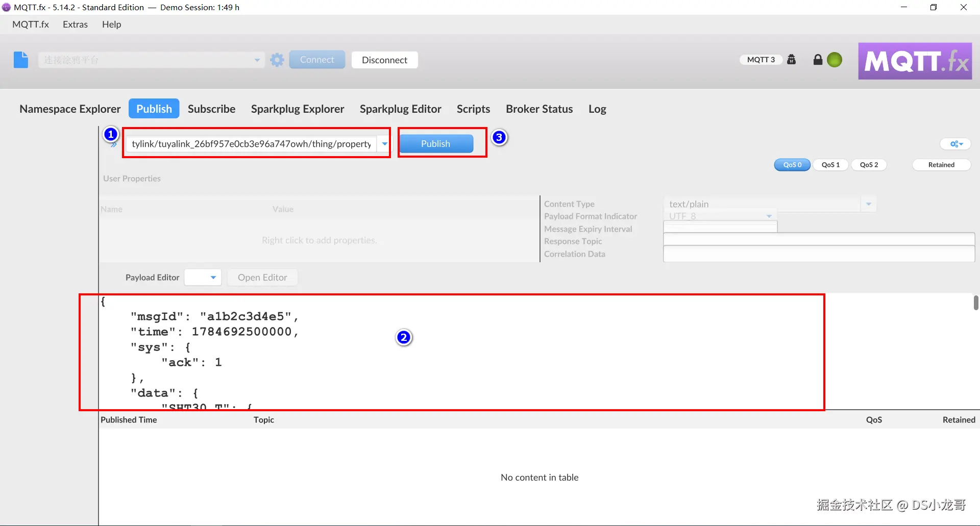Select QoS 0 option

[792, 165]
